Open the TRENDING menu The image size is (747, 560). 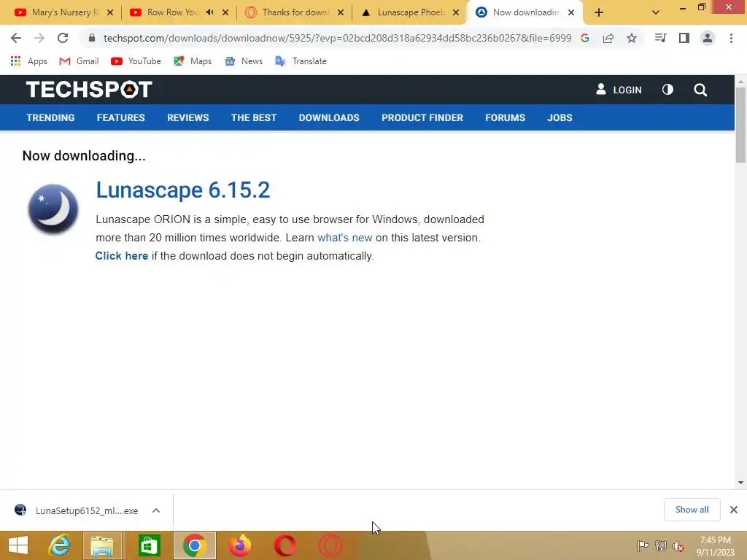50,117
